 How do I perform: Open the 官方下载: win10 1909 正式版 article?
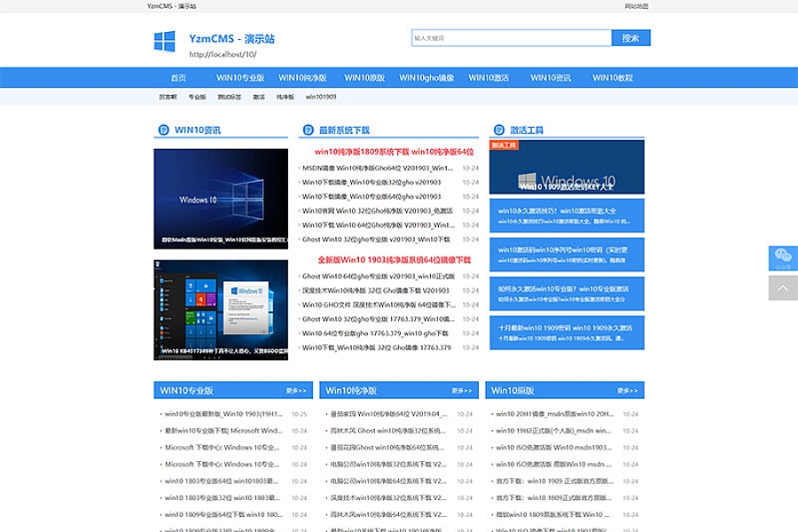coord(555,481)
